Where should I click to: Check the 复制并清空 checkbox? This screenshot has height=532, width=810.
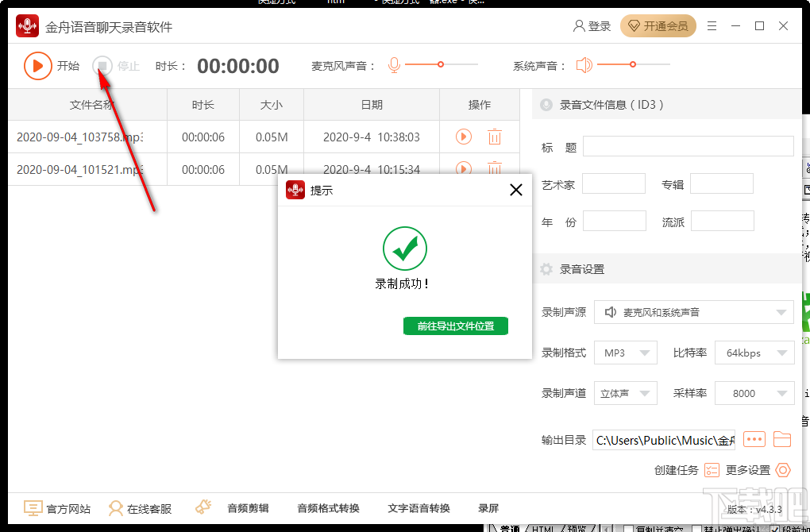coord(630,528)
